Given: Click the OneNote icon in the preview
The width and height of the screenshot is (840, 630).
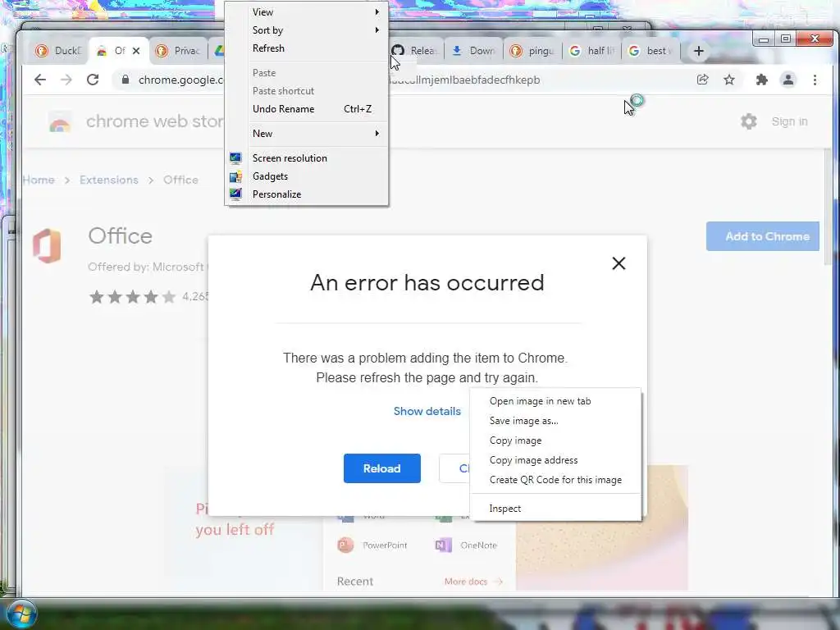Looking at the screenshot, I should pos(443,545).
